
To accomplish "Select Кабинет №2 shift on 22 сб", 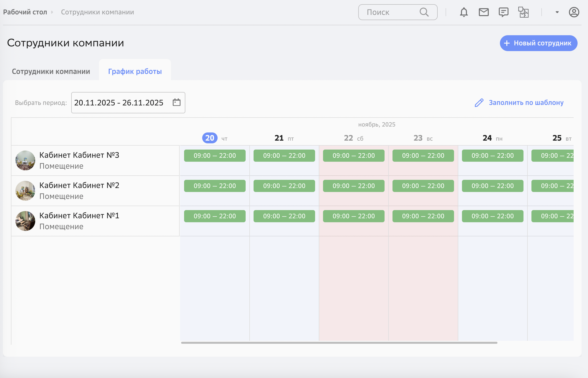I will point(354,186).
